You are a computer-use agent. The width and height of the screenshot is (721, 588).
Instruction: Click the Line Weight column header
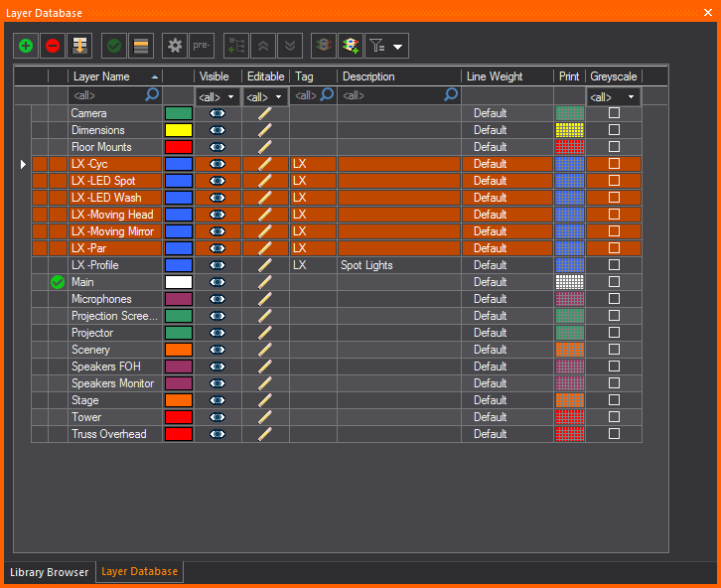pyautogui.click(x=506, y=76)
